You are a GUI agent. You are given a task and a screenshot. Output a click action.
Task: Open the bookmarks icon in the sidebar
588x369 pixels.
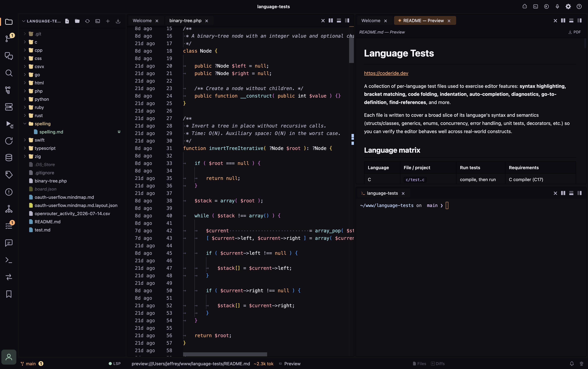pyautogui.click(x=9, y=294)
